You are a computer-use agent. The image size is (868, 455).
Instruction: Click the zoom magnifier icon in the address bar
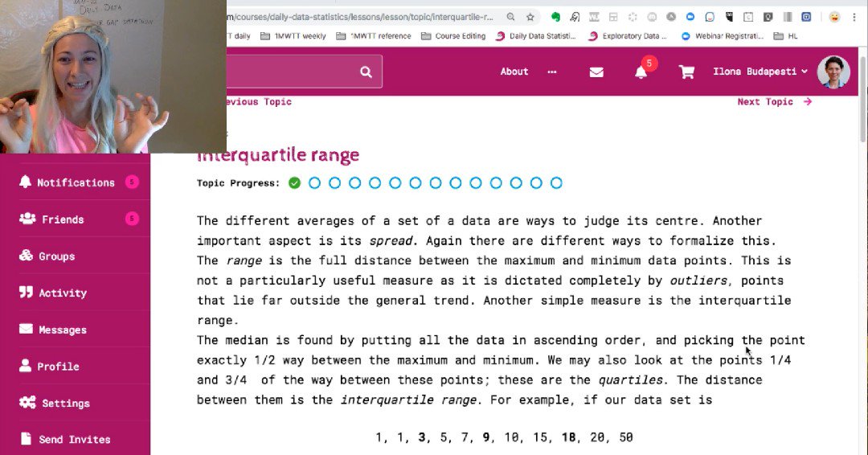(x=511, y=17)
